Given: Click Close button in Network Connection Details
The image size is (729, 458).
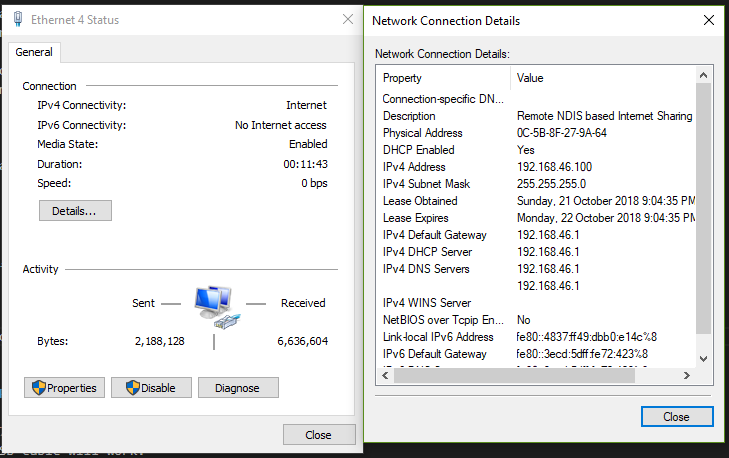Looking at the screenshot, I should click(676, 416).
